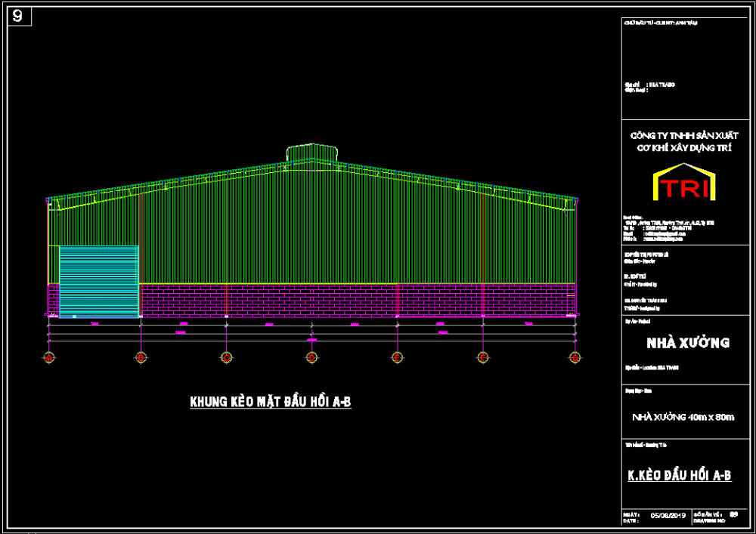Select the cyan roller shutter door

point(99,282)
